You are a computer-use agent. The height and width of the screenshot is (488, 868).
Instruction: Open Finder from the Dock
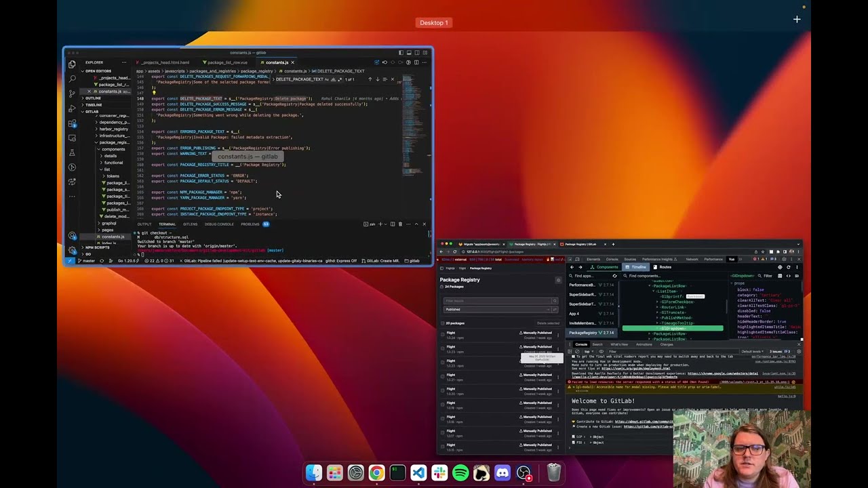click(x=313, y=472)
